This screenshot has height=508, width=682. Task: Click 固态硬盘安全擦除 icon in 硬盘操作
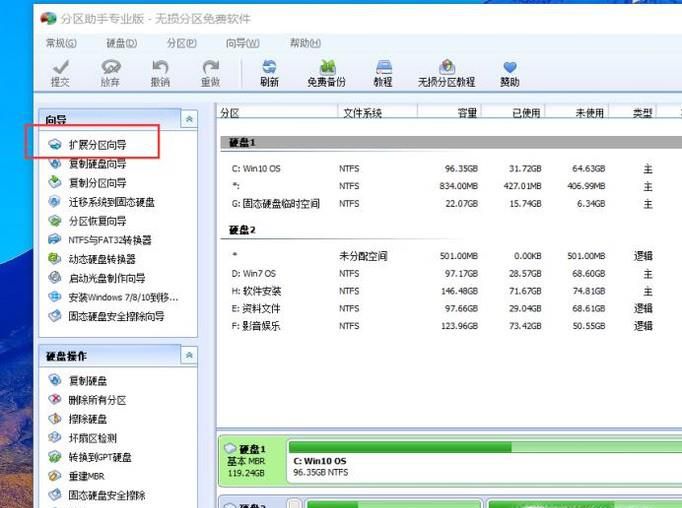tap(55, 495)
